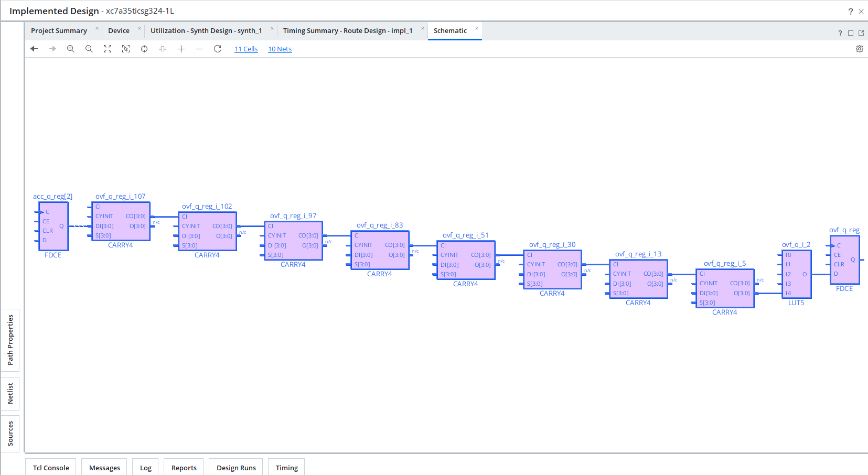Viewport: 868px width, 475px height.
Task: Click the Auto-fit Selection icon
Action: point(144,49)
